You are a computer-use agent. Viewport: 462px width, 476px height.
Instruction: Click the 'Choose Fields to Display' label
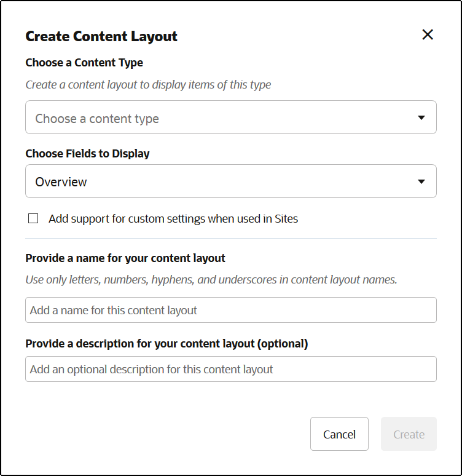pos(87,154)
